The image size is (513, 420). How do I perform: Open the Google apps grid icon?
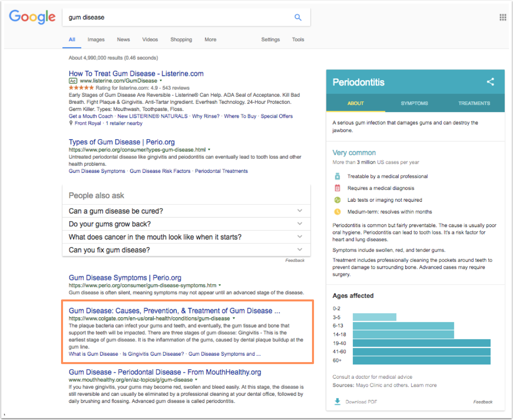(503, 17)
